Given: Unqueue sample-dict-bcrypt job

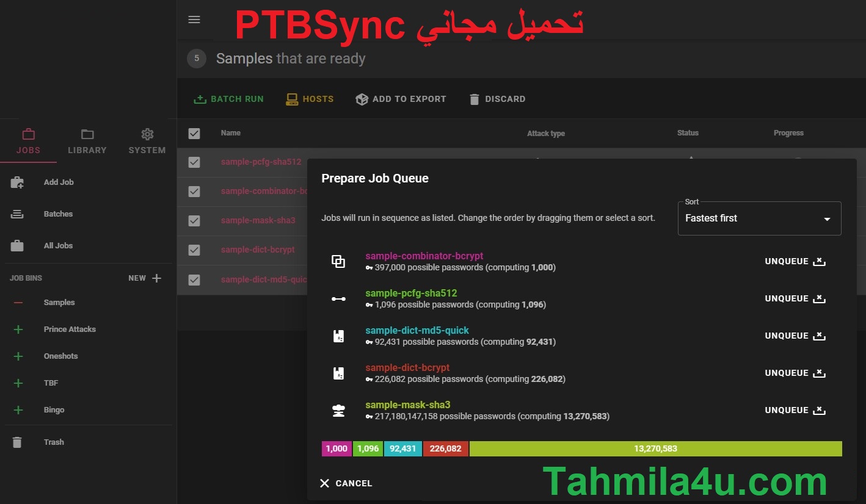Looking at the screenshot, I should (795, 373).
